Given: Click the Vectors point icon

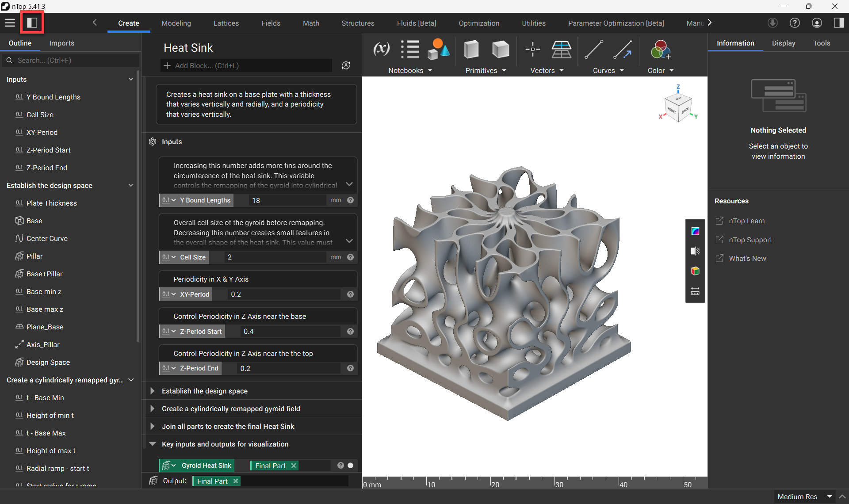Looking at the screenshot, I should [x=532, y=49].
